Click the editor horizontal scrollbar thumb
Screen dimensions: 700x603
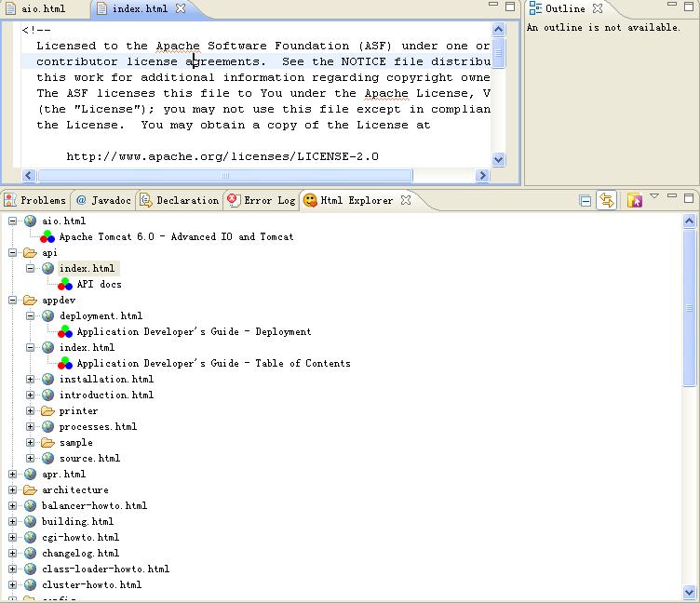click(225, 176)
